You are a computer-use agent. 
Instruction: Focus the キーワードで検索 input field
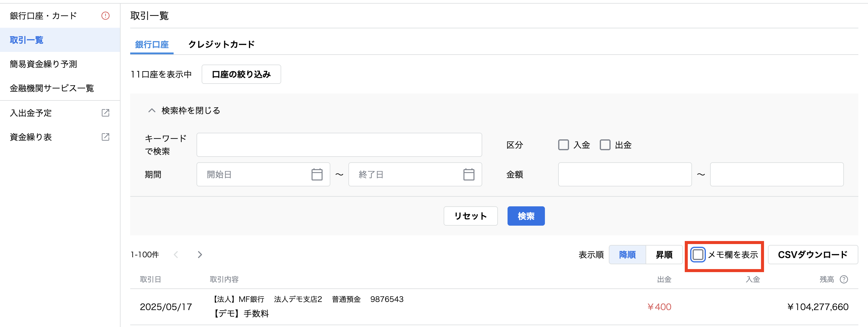tap(339, 145)
